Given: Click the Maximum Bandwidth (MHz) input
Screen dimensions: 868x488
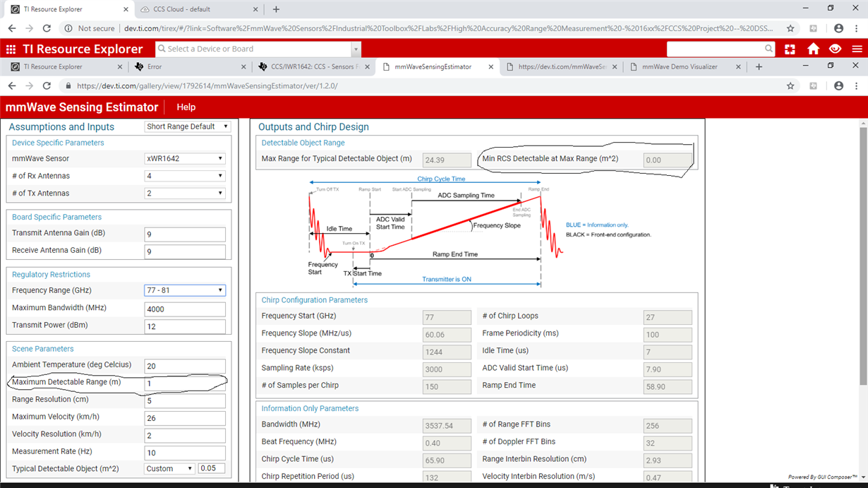Looking at the screenshot, I should [185, 309].
